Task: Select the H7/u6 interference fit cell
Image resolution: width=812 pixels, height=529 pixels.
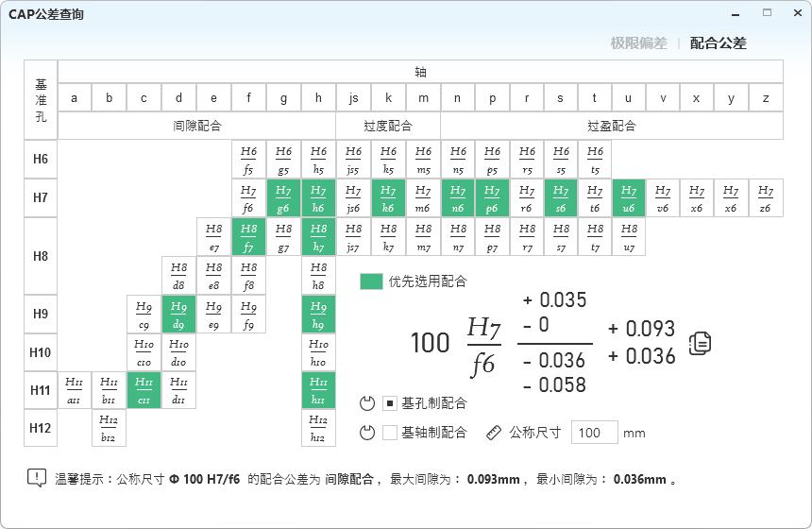Action: [x=629, y=198]
